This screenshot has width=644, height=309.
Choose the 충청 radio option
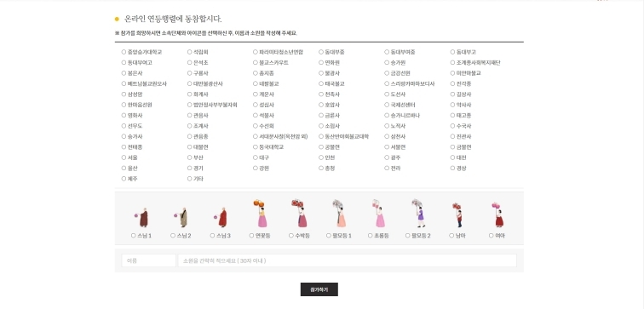(x=321, y=168)
